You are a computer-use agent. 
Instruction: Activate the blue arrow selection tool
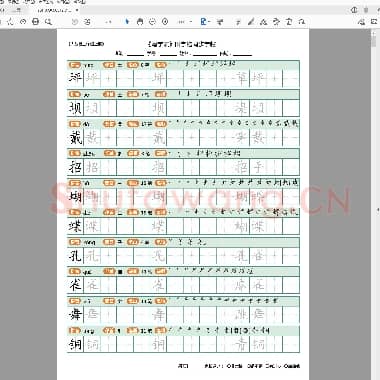[x=127, y=22]
